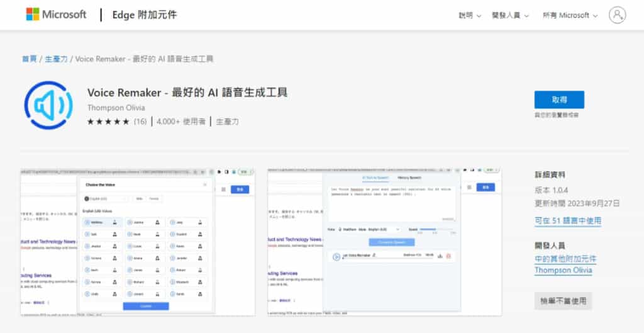Click the blue 取得 button
This screenshot has height=333, width=644.
tap(559, 99)
